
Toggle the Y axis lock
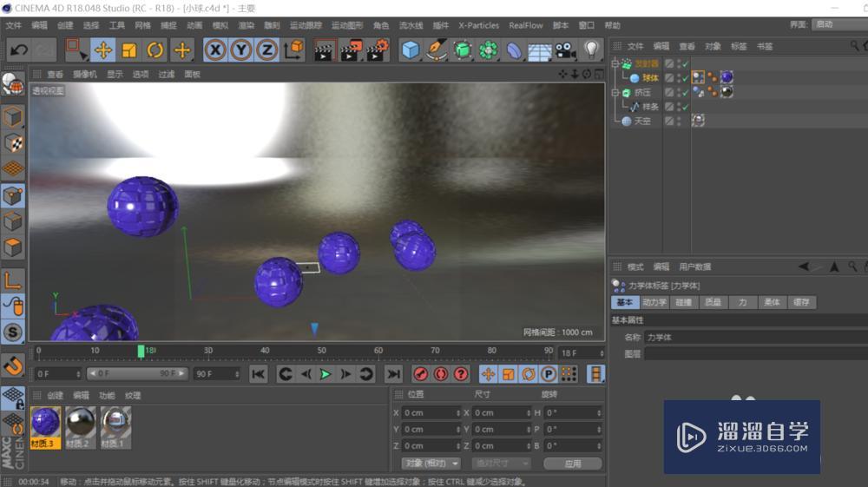tap(240, 50)
